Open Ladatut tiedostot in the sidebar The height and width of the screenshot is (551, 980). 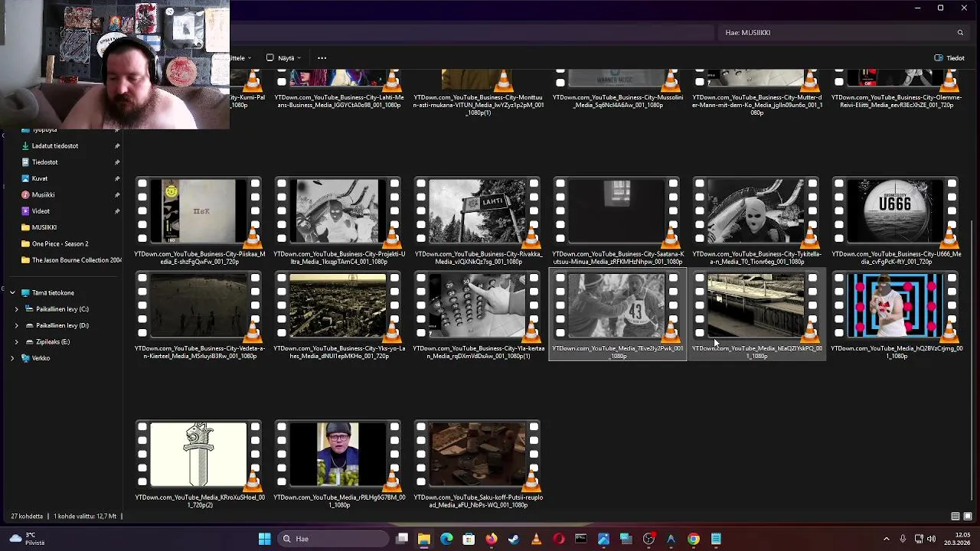(55, 145)
